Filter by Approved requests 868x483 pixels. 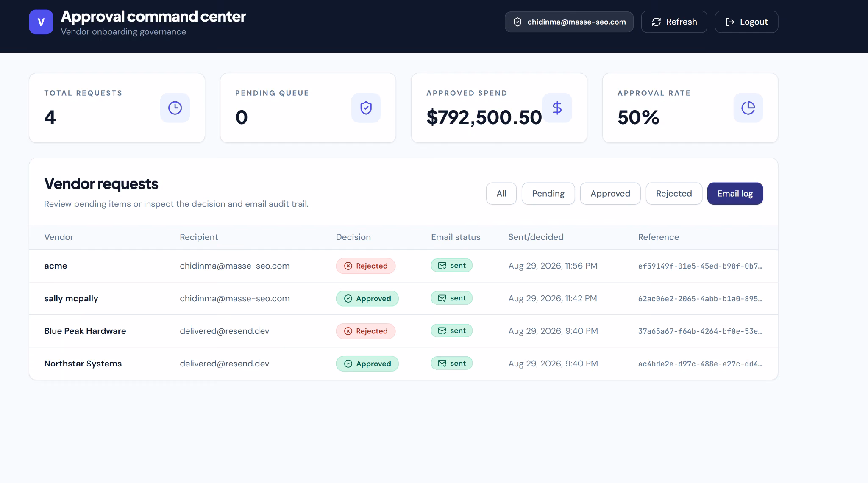coord(610,194)
